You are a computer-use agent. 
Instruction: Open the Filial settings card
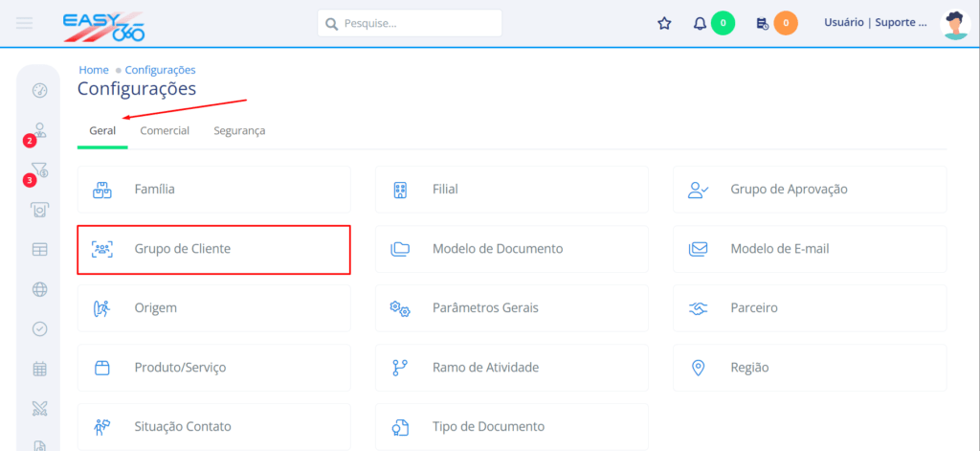511,190
